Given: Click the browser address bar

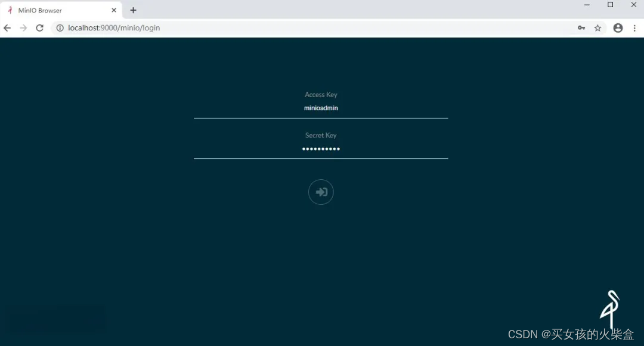Looking at the screenshot, I should [x=239, y=27].
